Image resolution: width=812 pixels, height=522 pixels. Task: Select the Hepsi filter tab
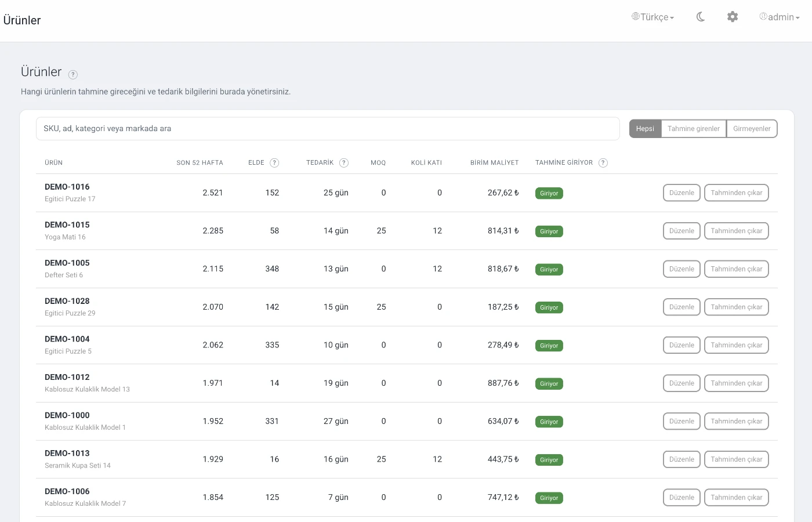[645, 129]
